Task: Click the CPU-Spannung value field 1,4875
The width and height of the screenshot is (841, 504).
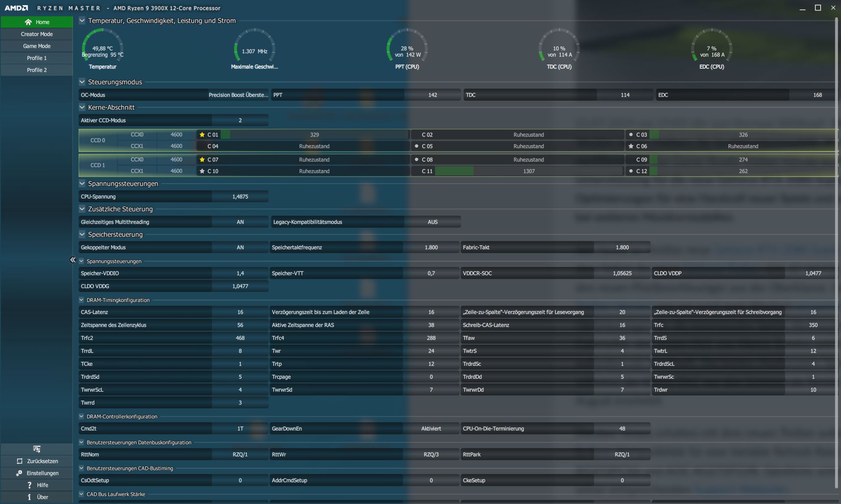Action: [240, 197]
